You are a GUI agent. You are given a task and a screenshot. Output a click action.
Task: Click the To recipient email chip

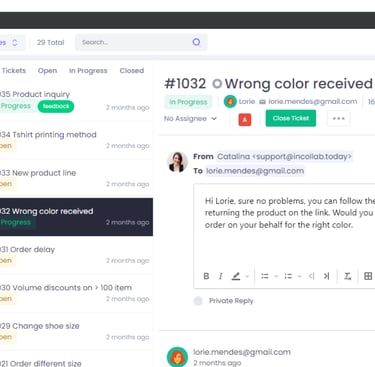pos(255,171)
